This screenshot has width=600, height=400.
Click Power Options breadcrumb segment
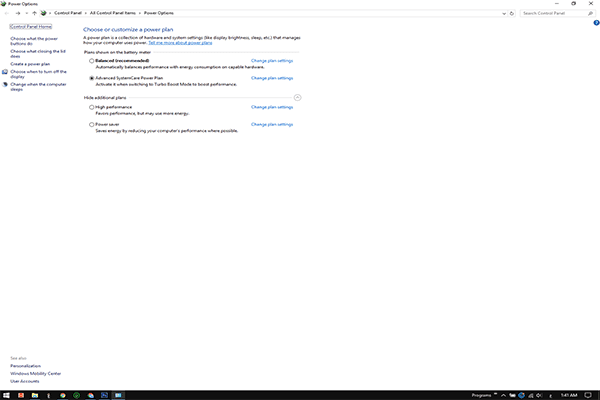(x=158, y=13)
